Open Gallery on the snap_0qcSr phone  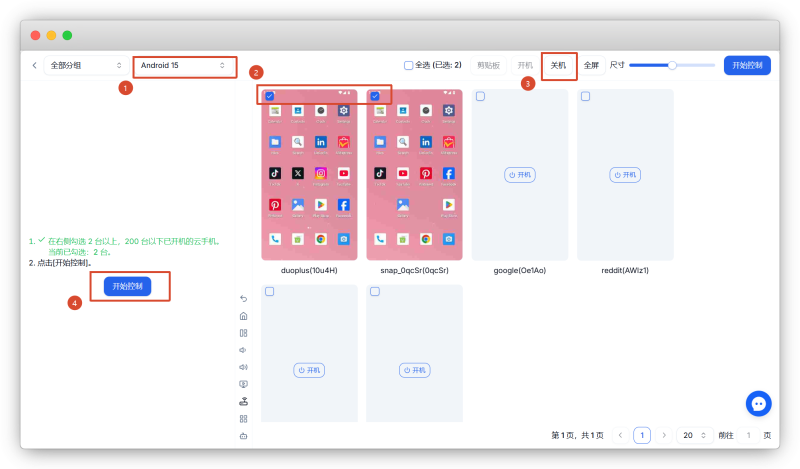[x=403, y=205]
